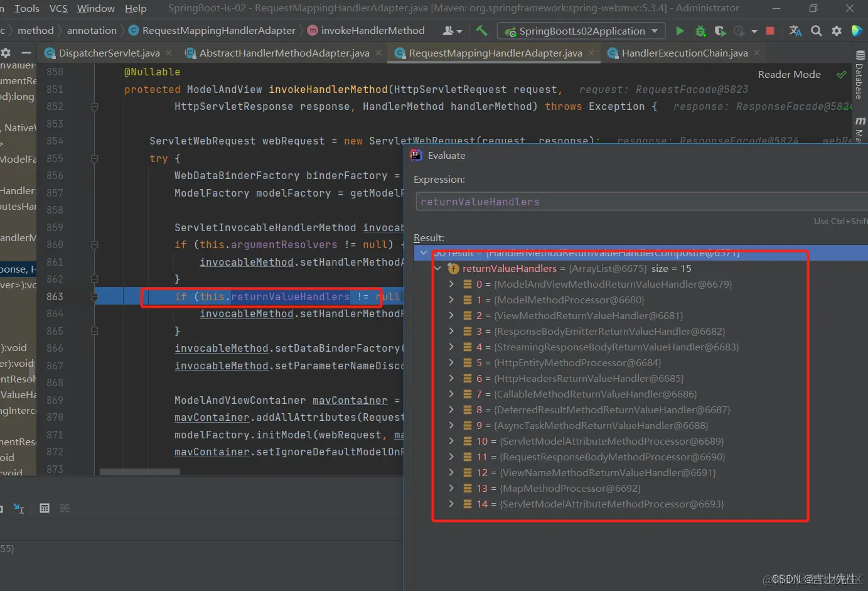Click the Trace Current Stream Chain icon
The height and width of the screenshot is (591, 868).
click(x=65, y=508)
